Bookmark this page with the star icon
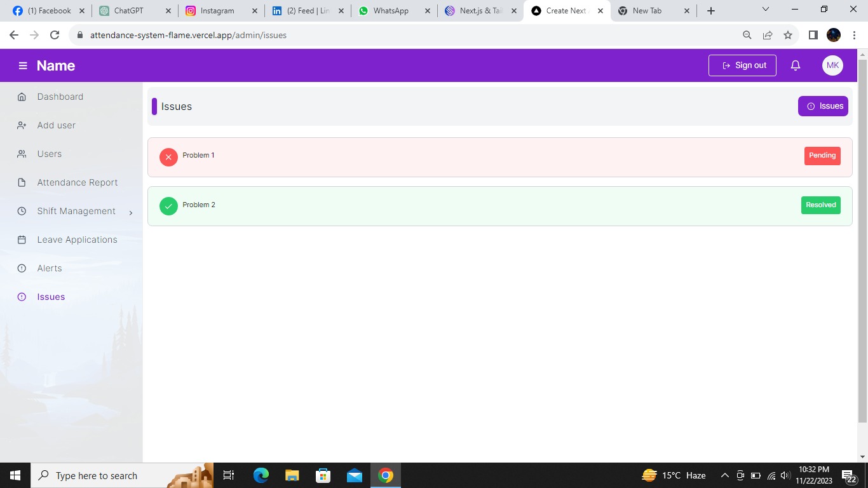 [x=788, y=35]
